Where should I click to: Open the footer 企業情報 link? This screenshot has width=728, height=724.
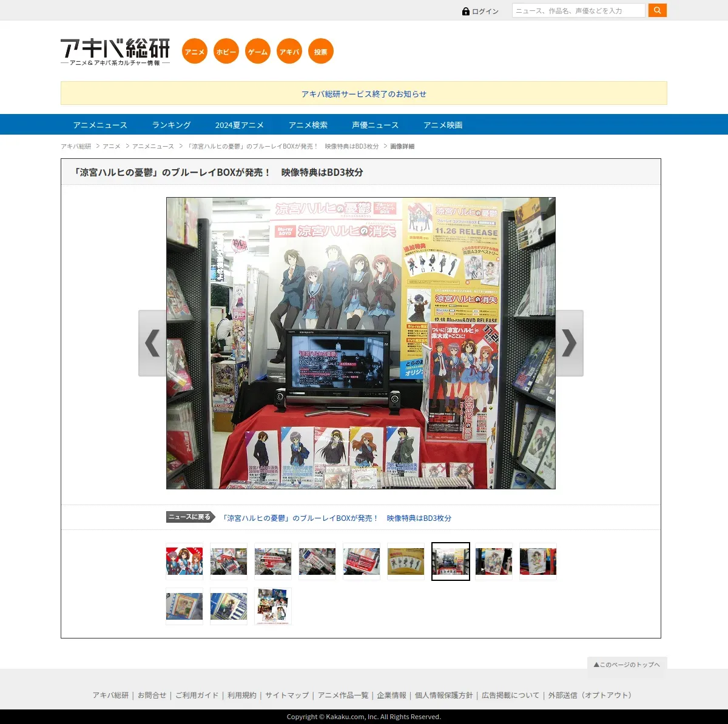click(391, 696)
